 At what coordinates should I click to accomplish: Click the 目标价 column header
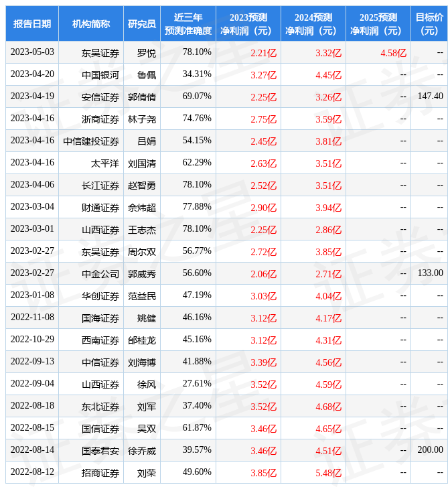(x=429, y=23)
